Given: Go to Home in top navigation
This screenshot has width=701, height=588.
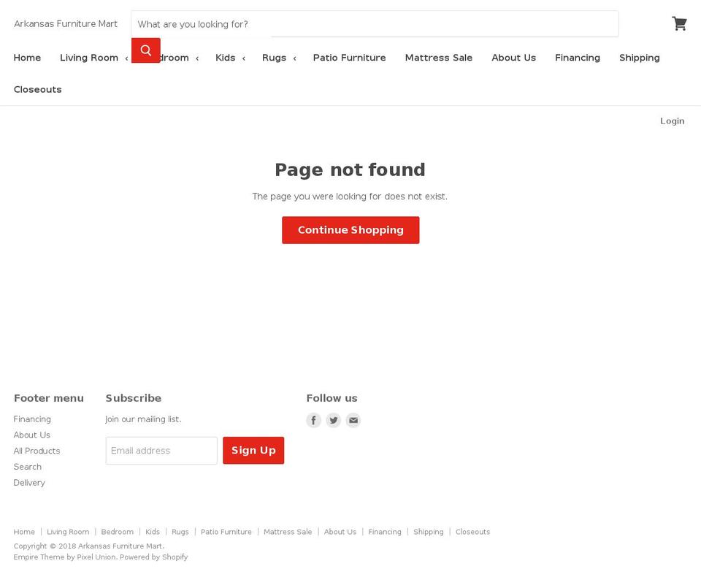Looking at the screenshot, I should (27, 58).
